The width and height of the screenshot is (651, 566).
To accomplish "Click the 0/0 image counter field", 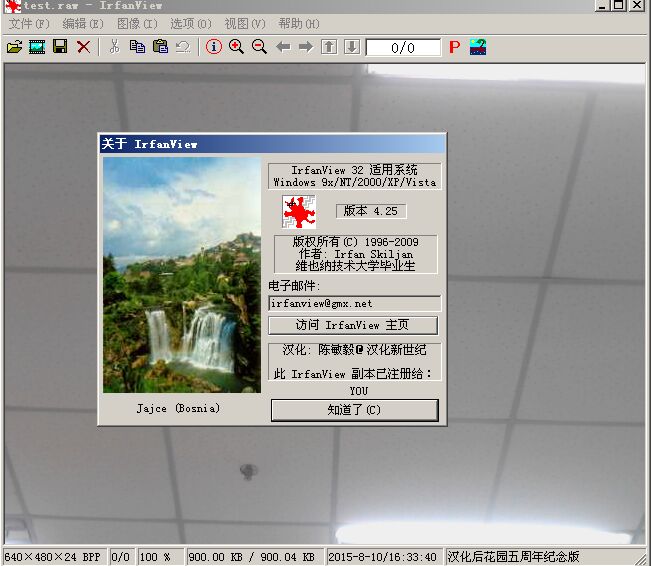I will (x=403, y=47).
